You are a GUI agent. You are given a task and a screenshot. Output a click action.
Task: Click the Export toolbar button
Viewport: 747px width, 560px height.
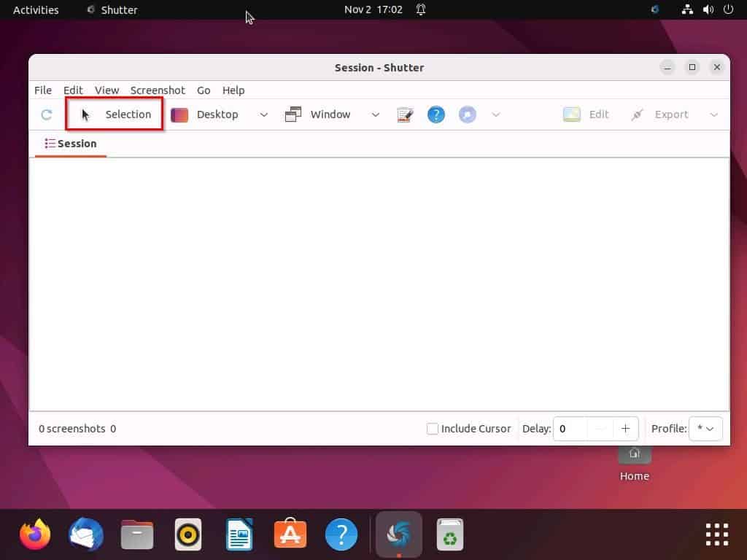(659, 114)
